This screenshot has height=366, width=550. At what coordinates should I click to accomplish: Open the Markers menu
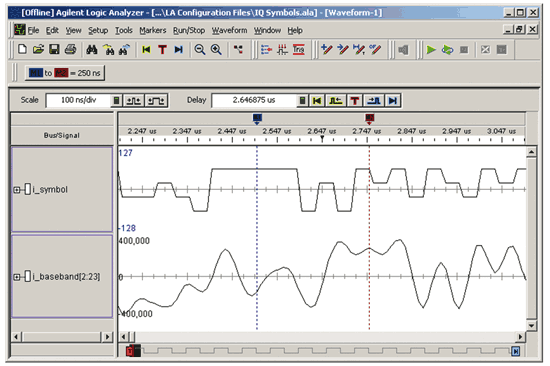[153, 31]
